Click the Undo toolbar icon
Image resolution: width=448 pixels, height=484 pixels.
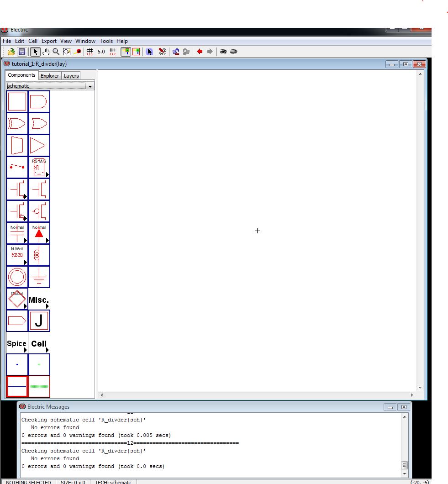pos(176,52)
